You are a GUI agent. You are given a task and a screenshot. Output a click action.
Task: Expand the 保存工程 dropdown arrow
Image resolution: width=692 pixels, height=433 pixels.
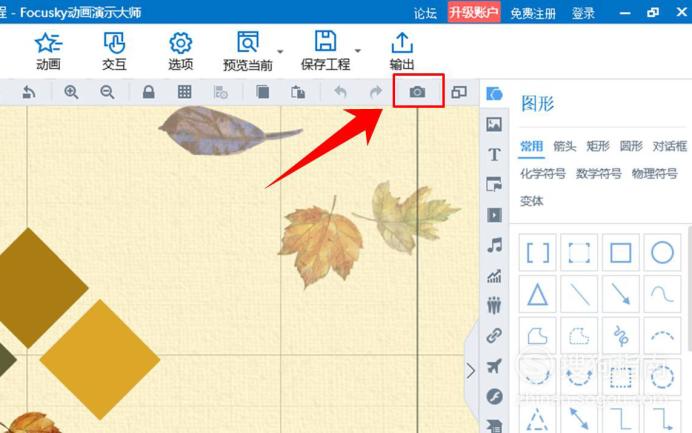358,51
